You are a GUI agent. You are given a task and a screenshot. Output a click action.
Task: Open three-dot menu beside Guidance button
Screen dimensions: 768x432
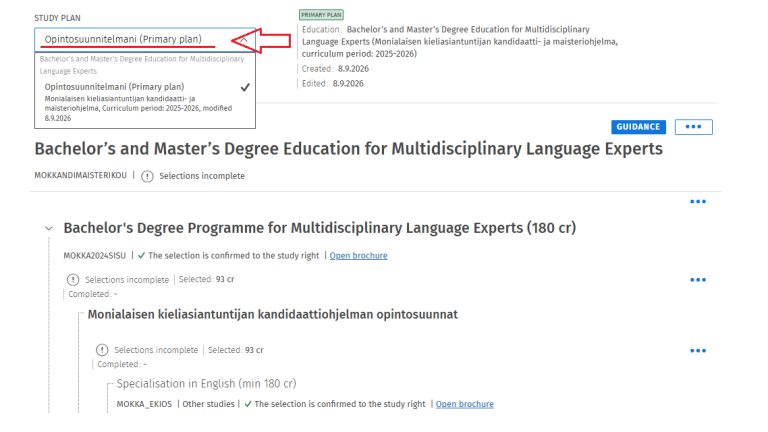pyautogui.click(x=694, y=127)
